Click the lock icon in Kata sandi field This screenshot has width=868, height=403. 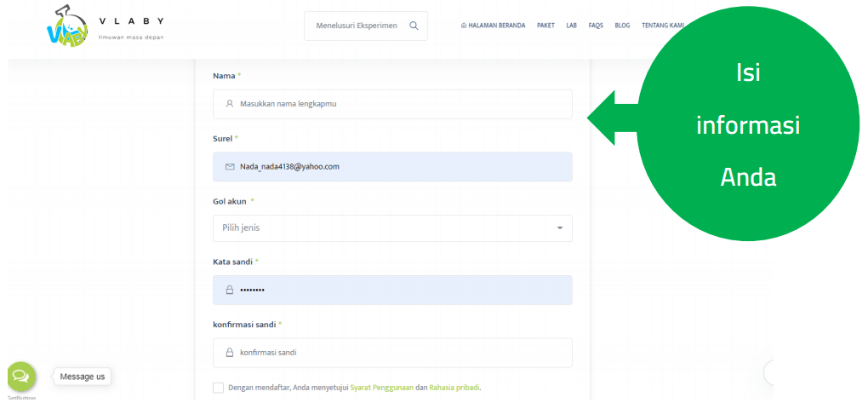click(230, 290)
